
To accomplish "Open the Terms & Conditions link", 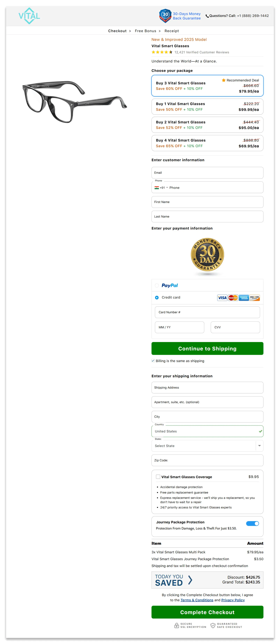I will 197,600.
